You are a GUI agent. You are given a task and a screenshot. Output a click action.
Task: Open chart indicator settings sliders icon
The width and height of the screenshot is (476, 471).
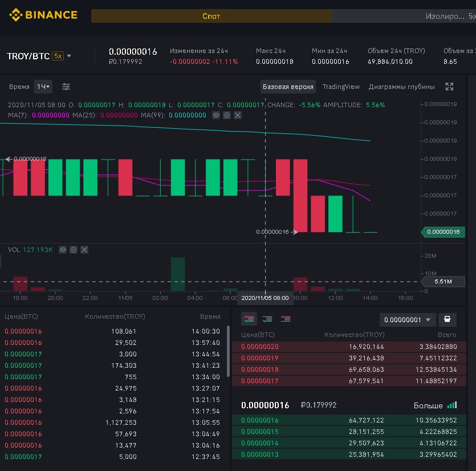pyautogui.click(x=66, y=87)
